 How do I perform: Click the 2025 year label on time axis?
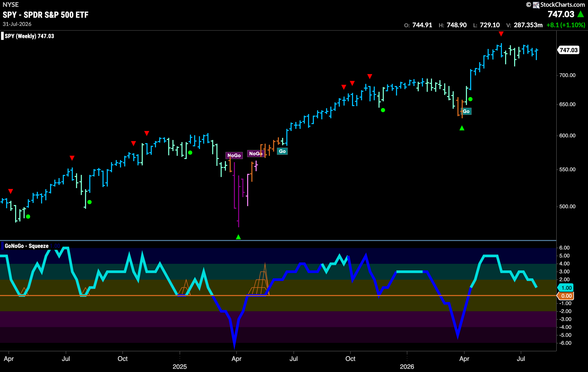(180, 366)
